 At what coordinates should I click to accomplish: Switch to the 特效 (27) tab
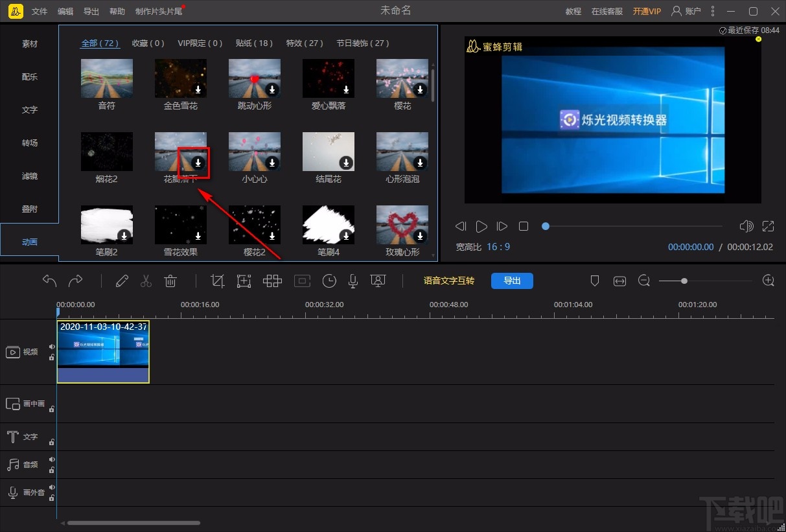click(x=305, y=43)
